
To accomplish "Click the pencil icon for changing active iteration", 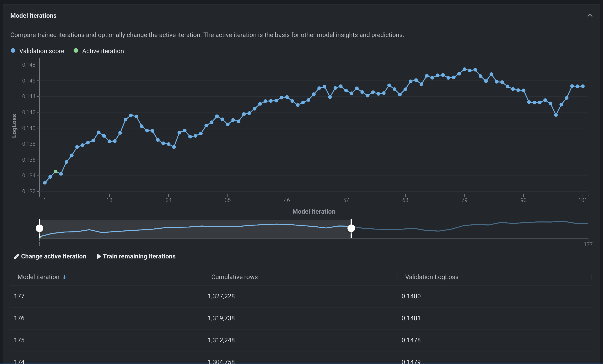I will (16, 256).
